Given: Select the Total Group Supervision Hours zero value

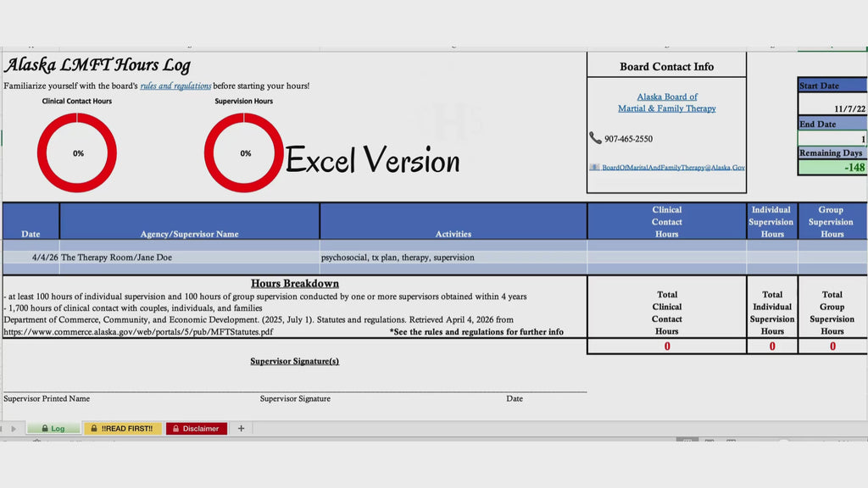Looking at the screenshot, I should (x=832, y=347).
